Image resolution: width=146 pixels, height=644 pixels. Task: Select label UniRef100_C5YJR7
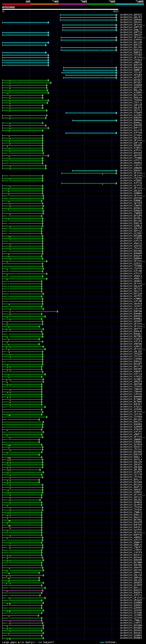[131, 72]
